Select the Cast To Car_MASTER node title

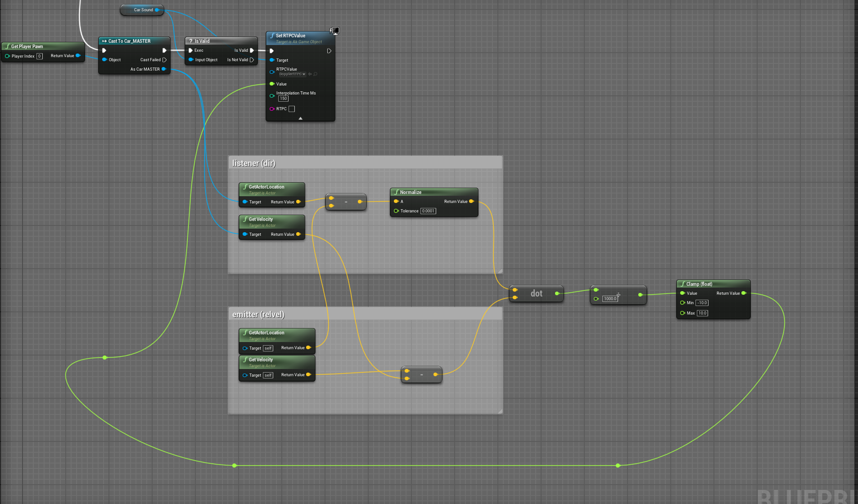click(x=129, y=41)
